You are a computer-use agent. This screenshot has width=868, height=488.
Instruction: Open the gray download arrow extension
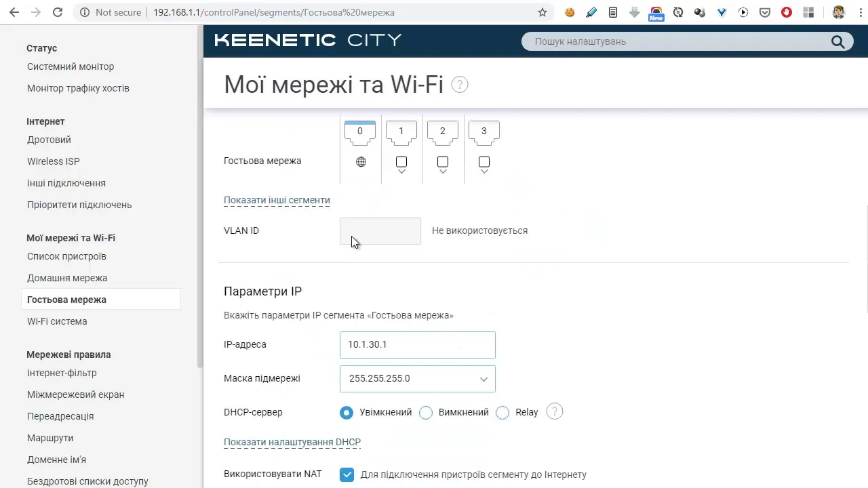click(635, 12)
